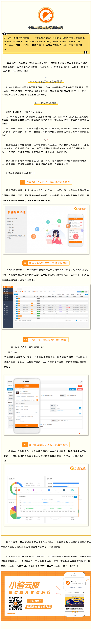Screen dimensions: 92x644
Task: Click the blue down chevron under the intro paragraph
Action: [46, 77]
